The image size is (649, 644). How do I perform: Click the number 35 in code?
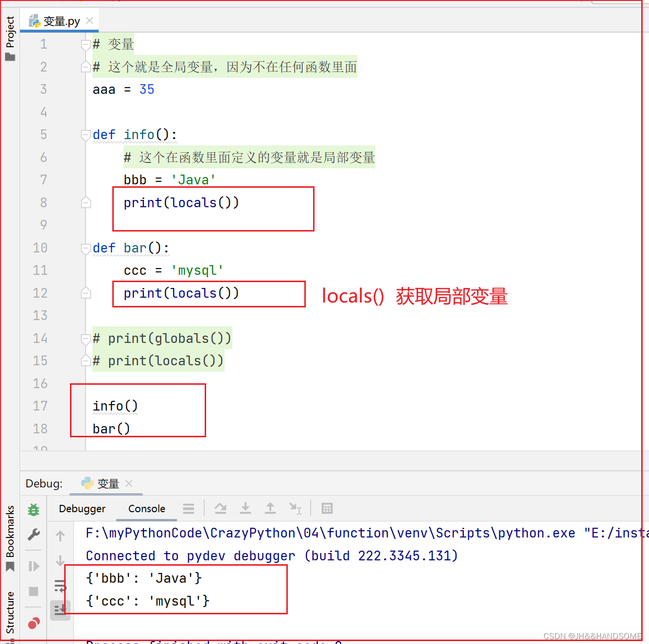(147, 89)
